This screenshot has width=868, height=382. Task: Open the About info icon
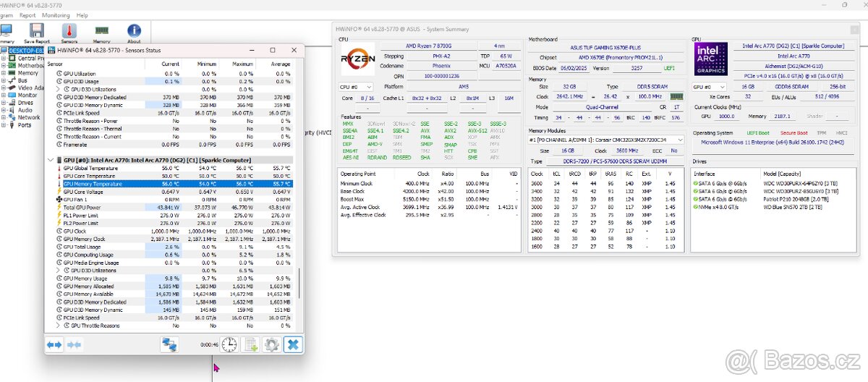tap(134, 33)
